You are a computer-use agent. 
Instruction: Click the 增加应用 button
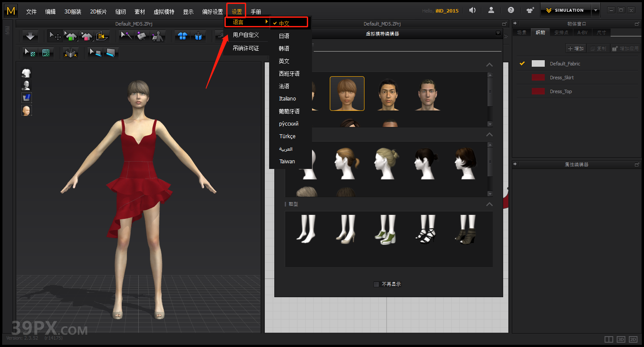625,49
